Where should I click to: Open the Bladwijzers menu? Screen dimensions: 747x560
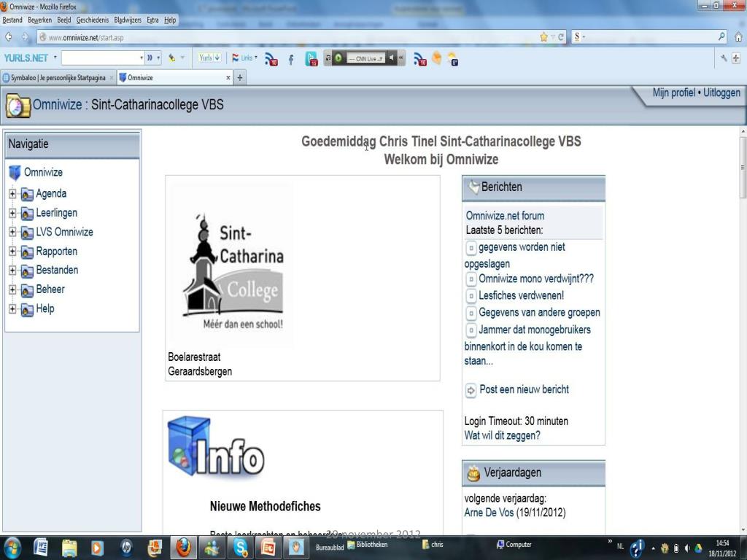point(128,20)
